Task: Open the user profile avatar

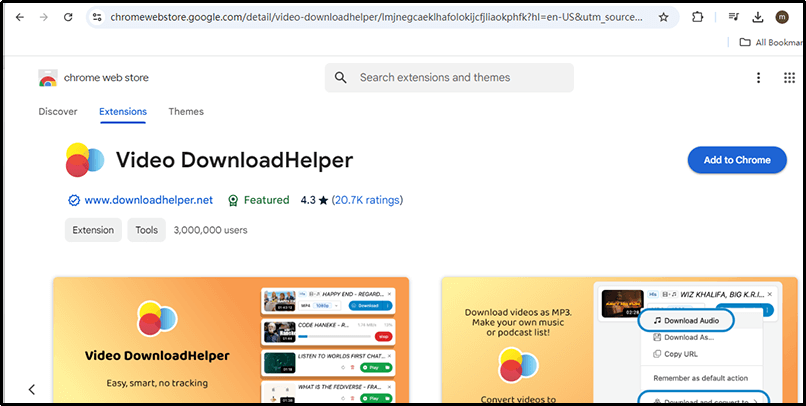Action: (x=782, y=18)
